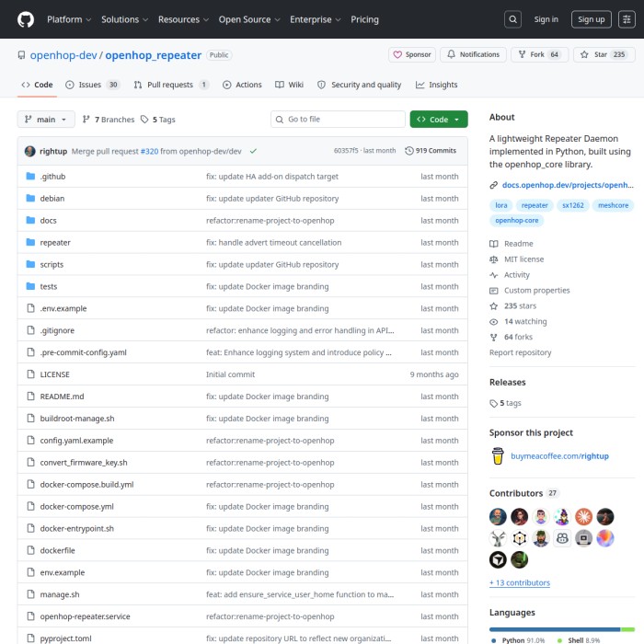Viewport: 644px width, 644px height.
Task: Open the manage.sh file
Action: tap(60, 594)
